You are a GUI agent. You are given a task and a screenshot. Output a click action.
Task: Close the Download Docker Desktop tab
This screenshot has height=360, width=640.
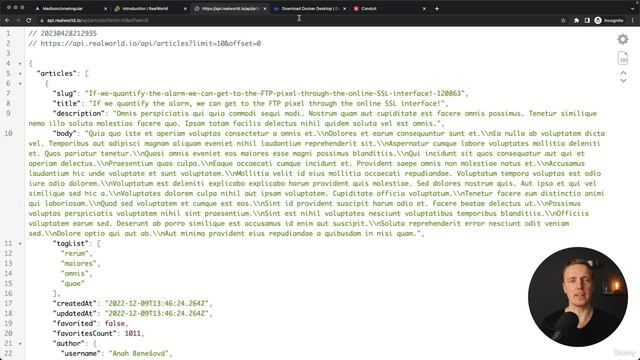coord(344,8)
